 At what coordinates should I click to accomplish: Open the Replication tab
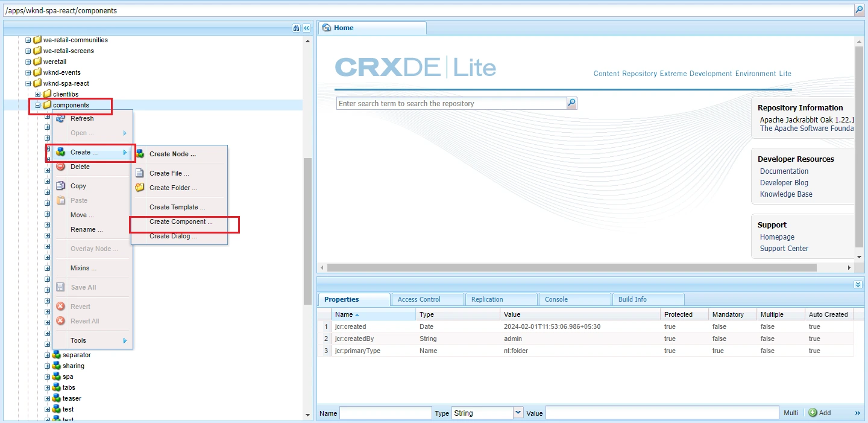point(487,299)
